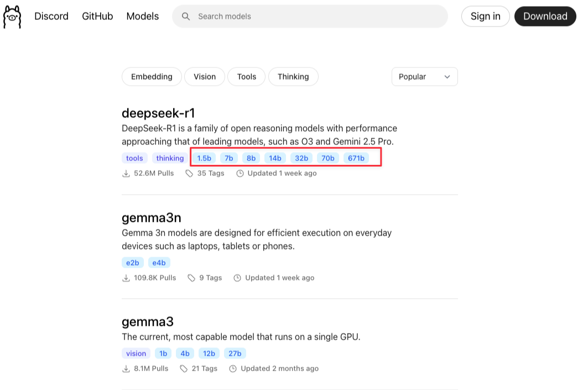The image size is (588, 390).
Task: Toggle the Tools filter chip
Action: point(246,76)
